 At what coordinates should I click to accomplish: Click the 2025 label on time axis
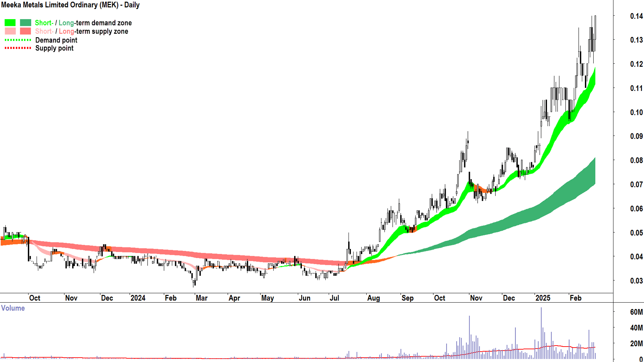pyautogui.click(x=542, y=298)
